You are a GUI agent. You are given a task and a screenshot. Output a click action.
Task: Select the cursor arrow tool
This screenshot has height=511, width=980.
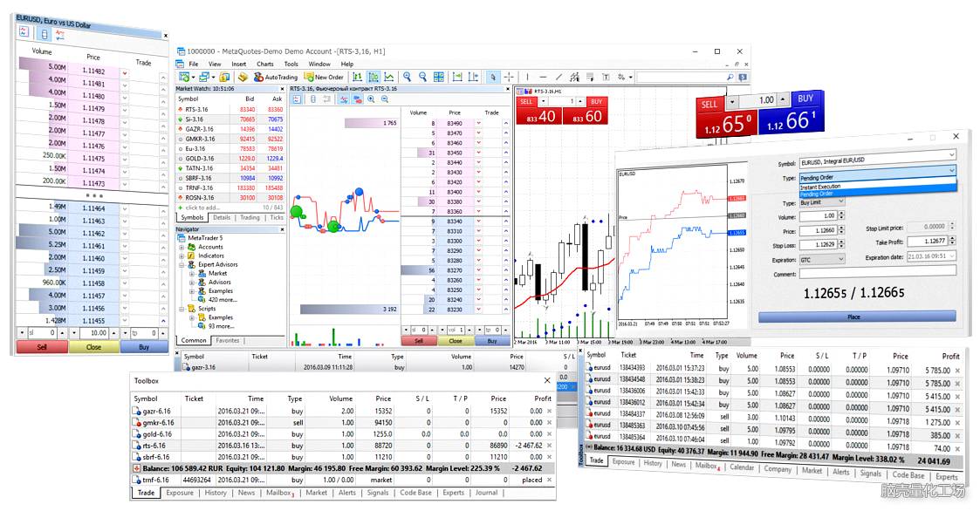492,77
